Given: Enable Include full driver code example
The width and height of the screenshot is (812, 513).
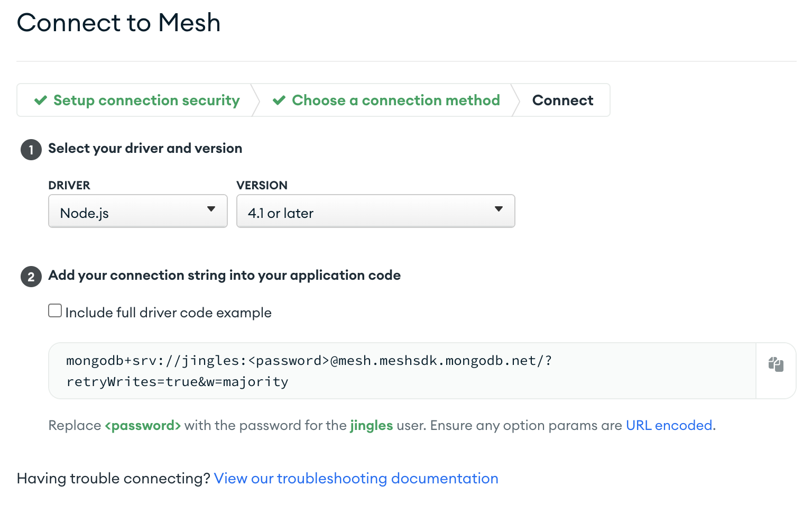Looking at the screenshot, I should coord(55,310).
